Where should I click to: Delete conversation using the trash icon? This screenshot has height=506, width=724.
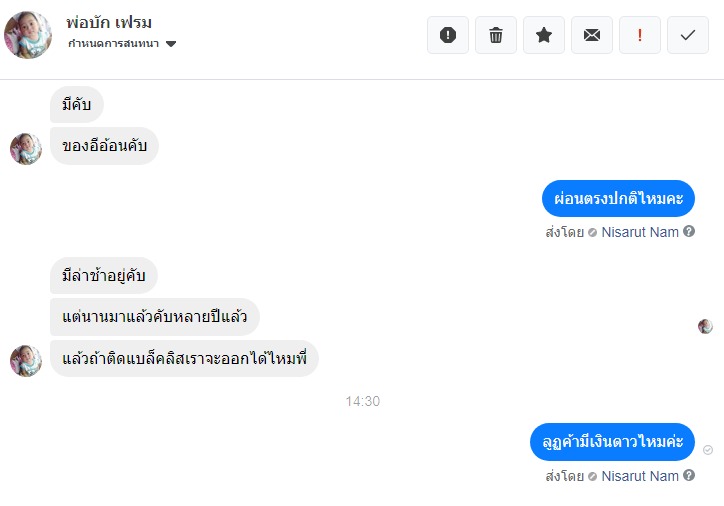click(x=496, y=35)
